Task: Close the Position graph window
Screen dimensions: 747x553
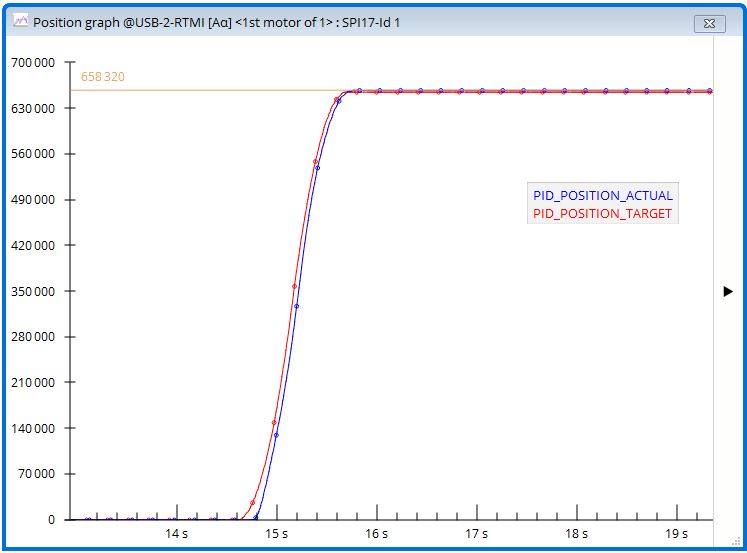Action: [710, 23]
